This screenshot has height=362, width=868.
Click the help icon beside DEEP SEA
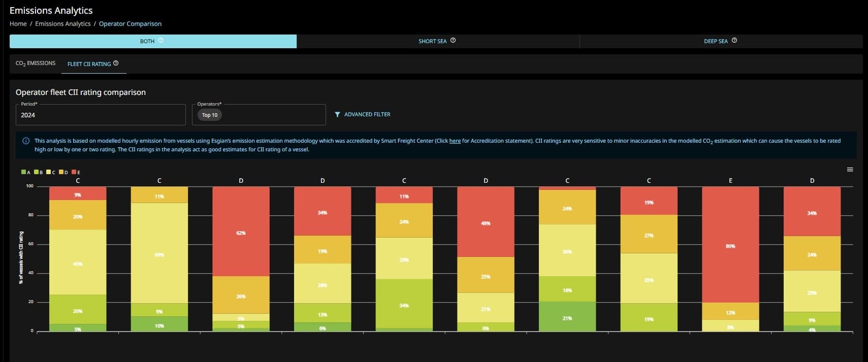[734, 41]
